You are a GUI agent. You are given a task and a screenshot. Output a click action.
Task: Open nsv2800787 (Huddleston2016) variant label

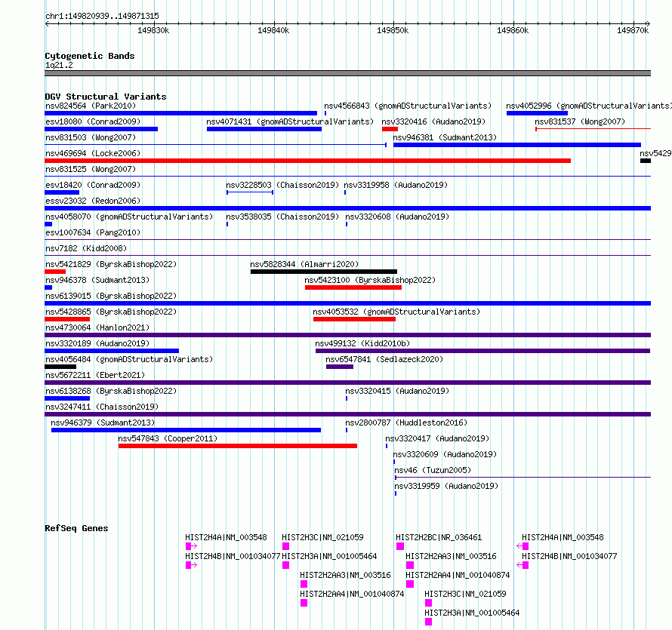[406, 423]
